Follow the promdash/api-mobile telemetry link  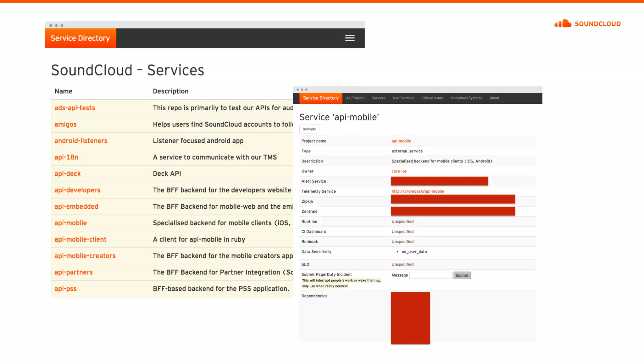point(418,191)
